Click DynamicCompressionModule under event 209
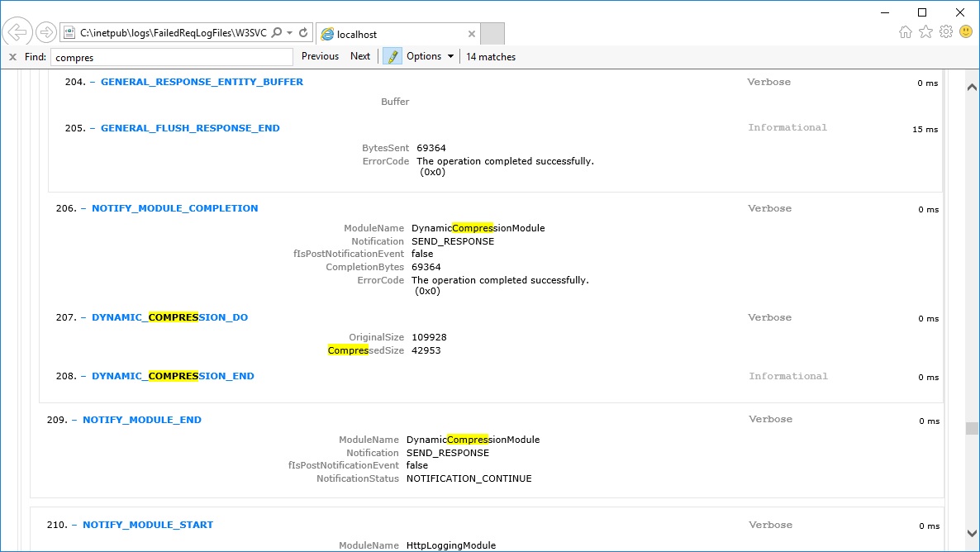This screenshot has width=980, height=552. pos(473,440)
